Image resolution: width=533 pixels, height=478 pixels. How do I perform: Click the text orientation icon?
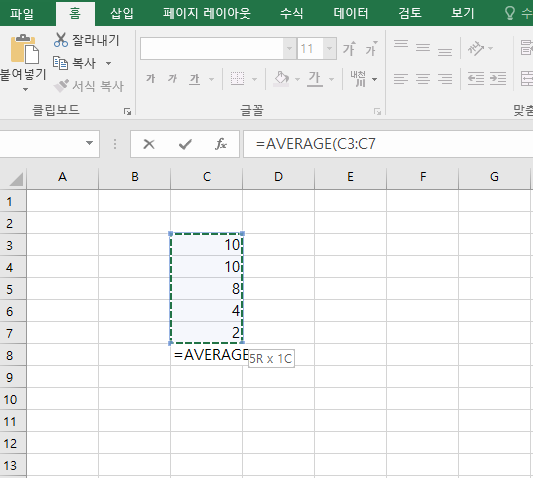476,48
